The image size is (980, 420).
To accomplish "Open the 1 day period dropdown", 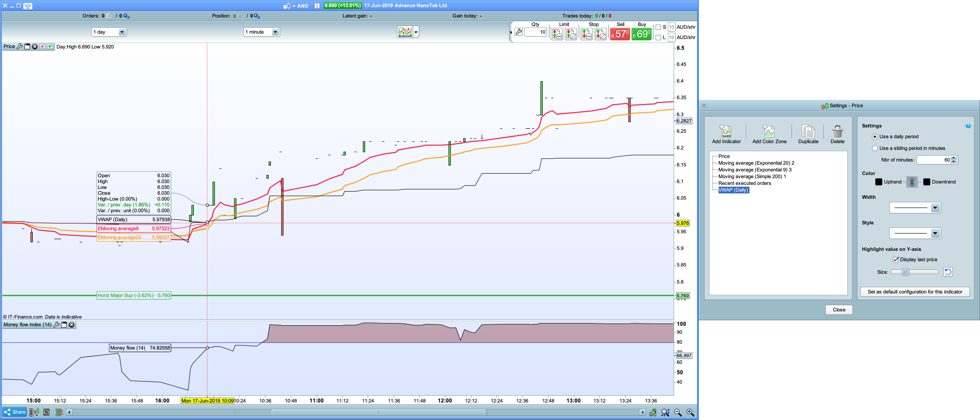I will (122, 32).
